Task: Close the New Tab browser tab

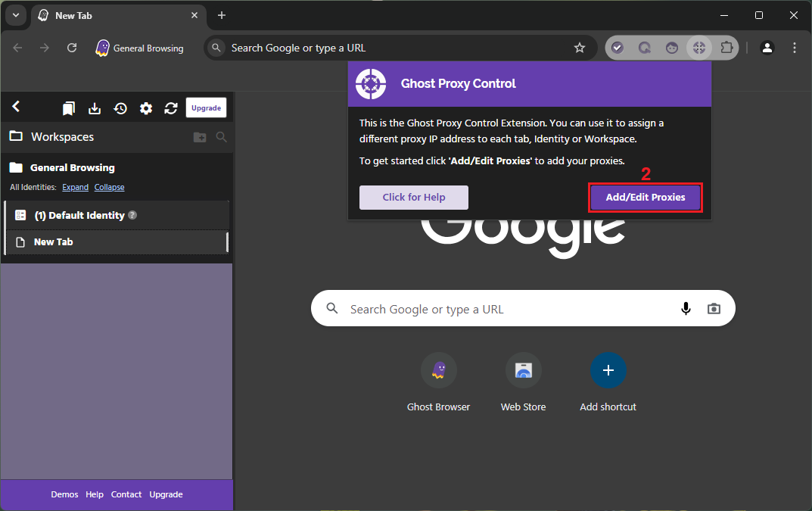Action: coord(194,16)
